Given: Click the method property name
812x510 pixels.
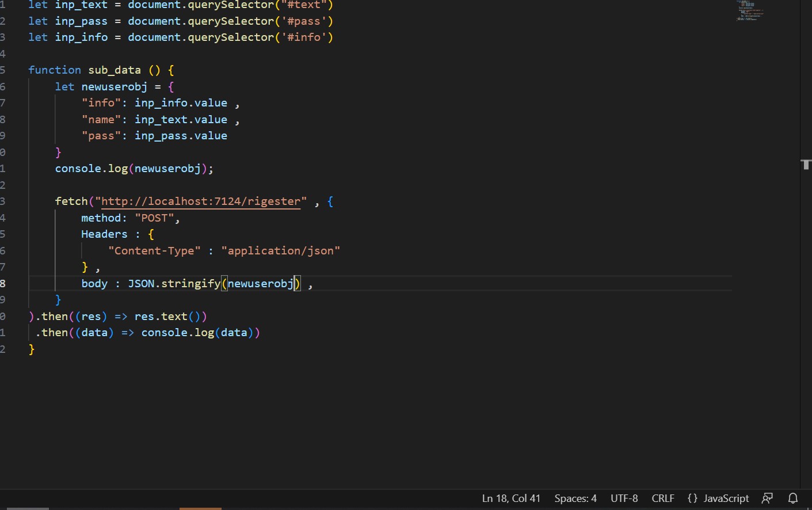Looking at the screenshot, I should pos(101,218).
